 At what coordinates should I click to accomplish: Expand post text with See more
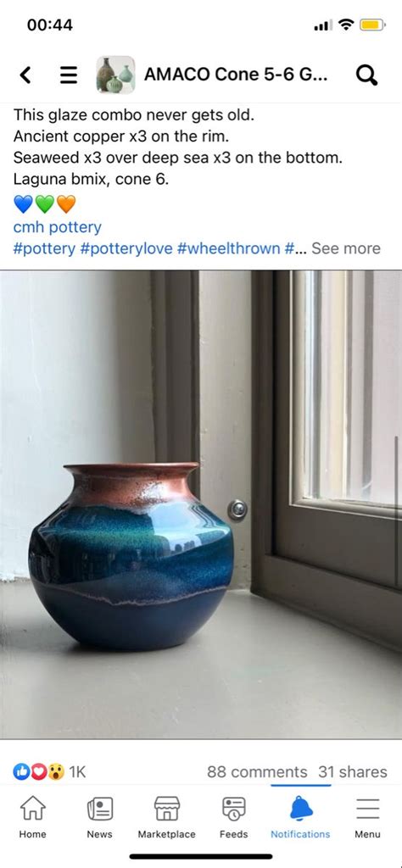click(346, 248)
